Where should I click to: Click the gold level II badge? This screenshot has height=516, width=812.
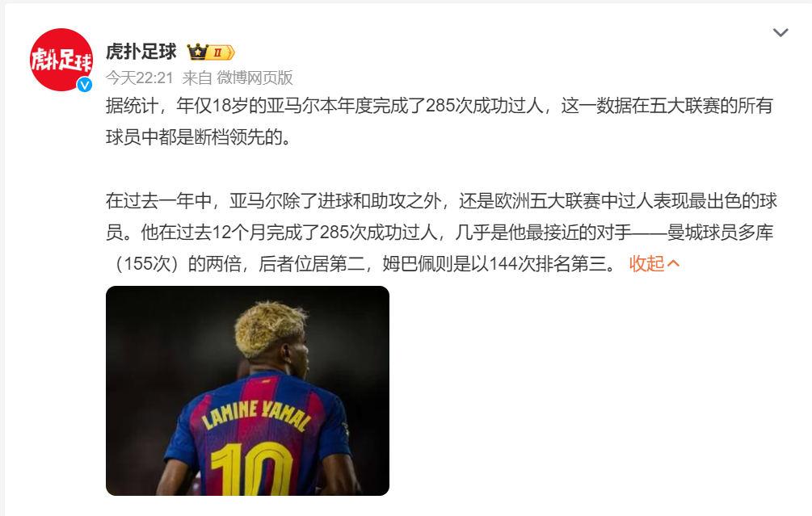pyautogui.click(x=221, y=52)
